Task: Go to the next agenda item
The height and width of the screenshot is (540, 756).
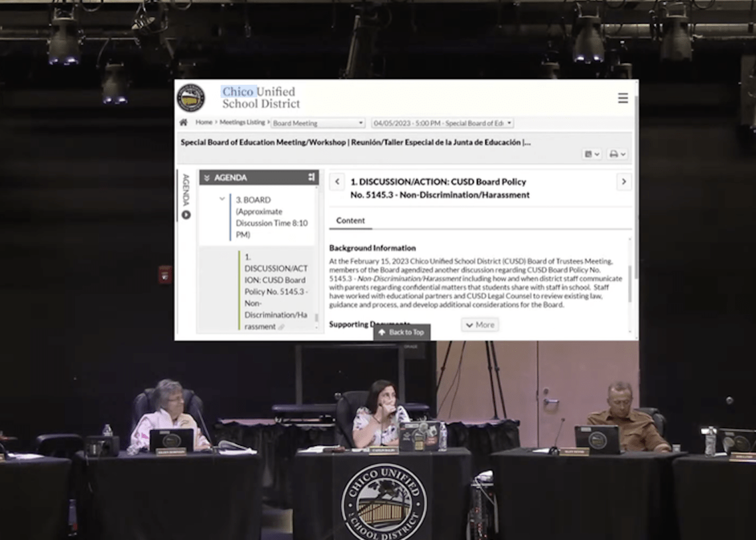Action: coord(624,182)
